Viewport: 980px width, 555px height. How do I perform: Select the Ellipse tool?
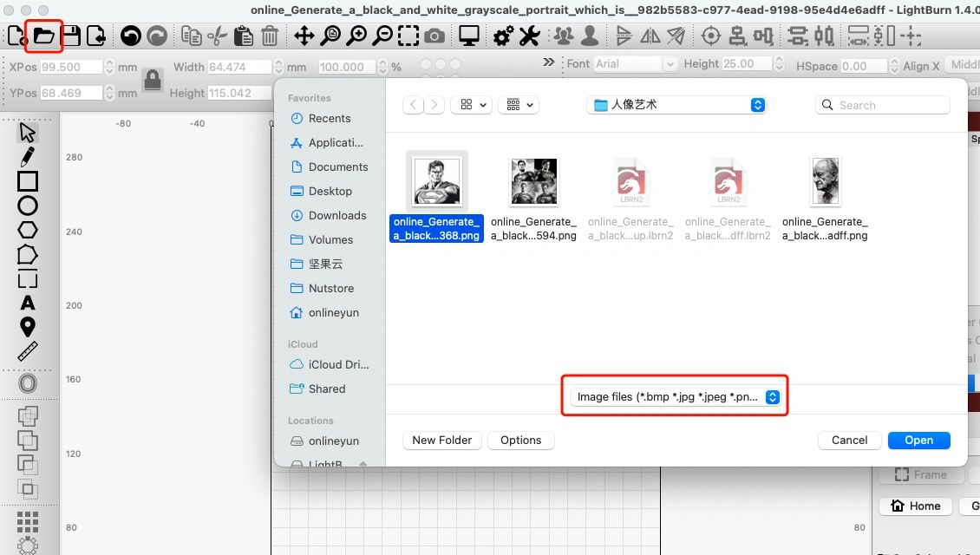click(27, 206)
